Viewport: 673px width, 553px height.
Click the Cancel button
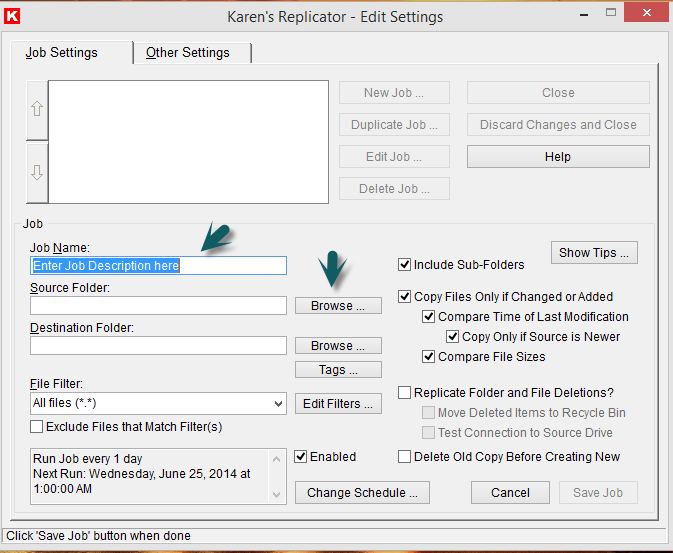(510, 492)
